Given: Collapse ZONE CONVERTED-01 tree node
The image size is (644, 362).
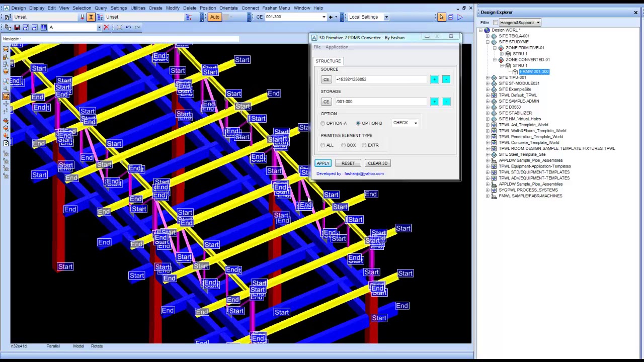Looking at the screenshot, I should click(495, 60).
